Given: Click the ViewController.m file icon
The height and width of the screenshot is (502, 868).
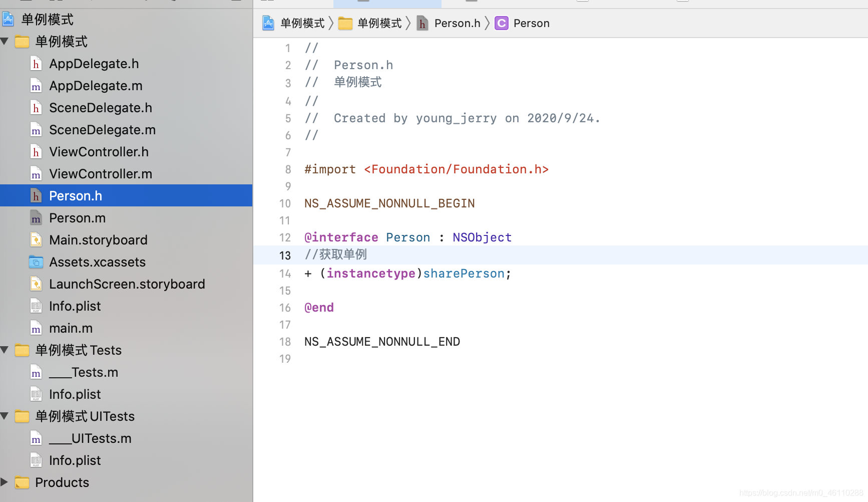Looking at the screenshot, I should click(36, 174).
